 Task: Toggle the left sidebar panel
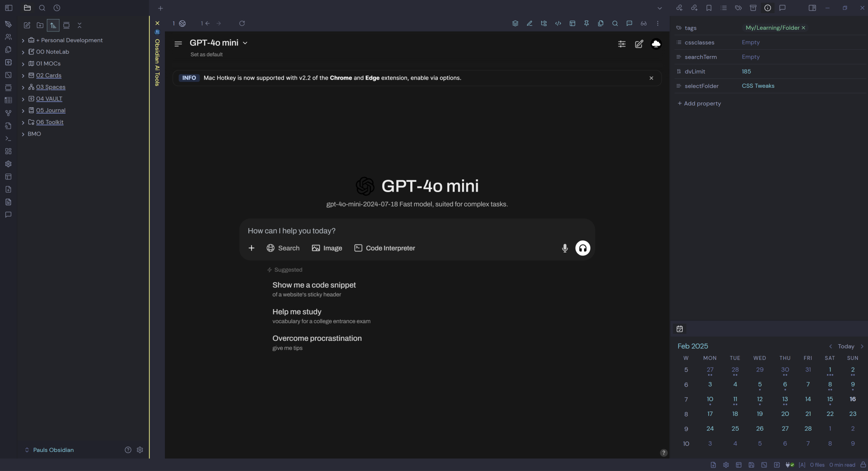click(x=8, y=8)
